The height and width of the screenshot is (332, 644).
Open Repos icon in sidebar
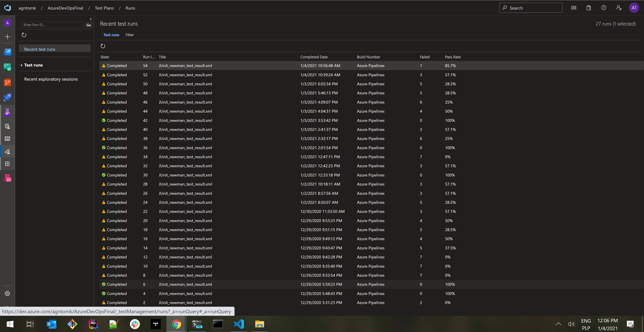[x=8, y=82]
